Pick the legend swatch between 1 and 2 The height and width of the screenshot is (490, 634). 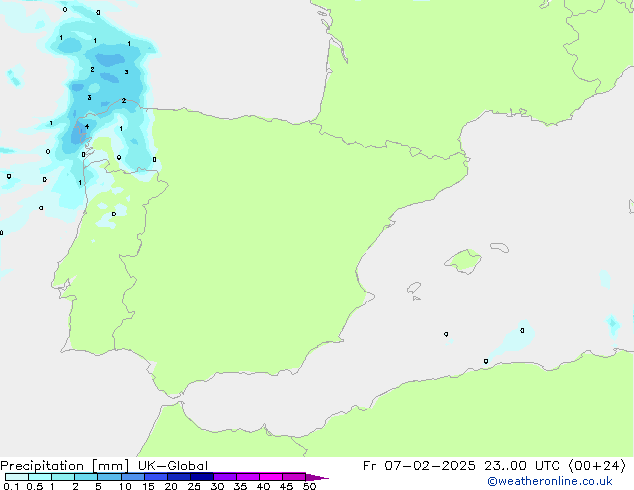pos(63,477)
